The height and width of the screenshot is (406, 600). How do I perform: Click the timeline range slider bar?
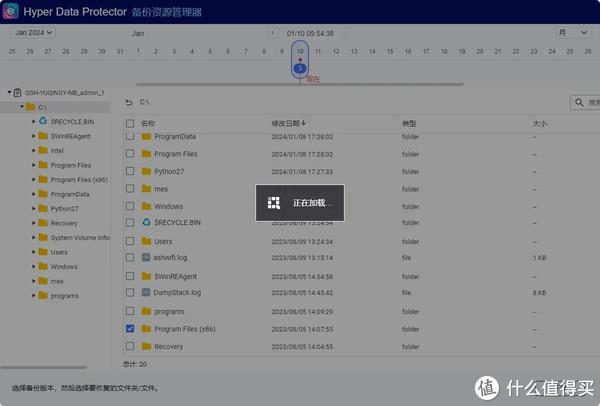point(300,84)
